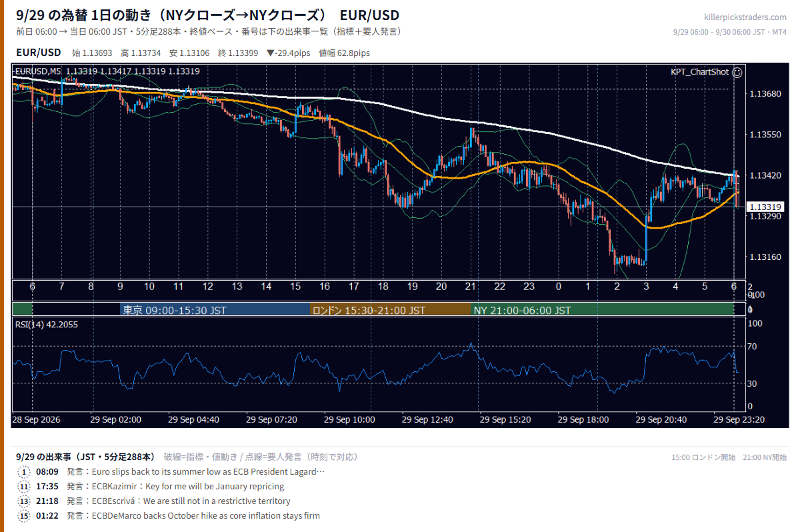800x532 pixels.
Task: Click the 01:22 event timestamp
Action: (47, 516)
